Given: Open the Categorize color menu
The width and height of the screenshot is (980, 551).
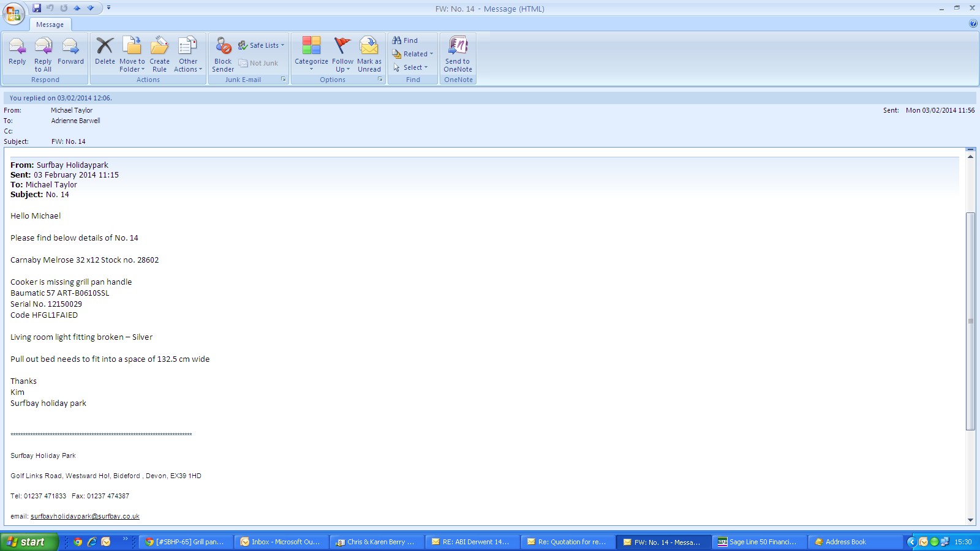Looking at the screenshot, I should pyautogui.click(x=311, y=54).
